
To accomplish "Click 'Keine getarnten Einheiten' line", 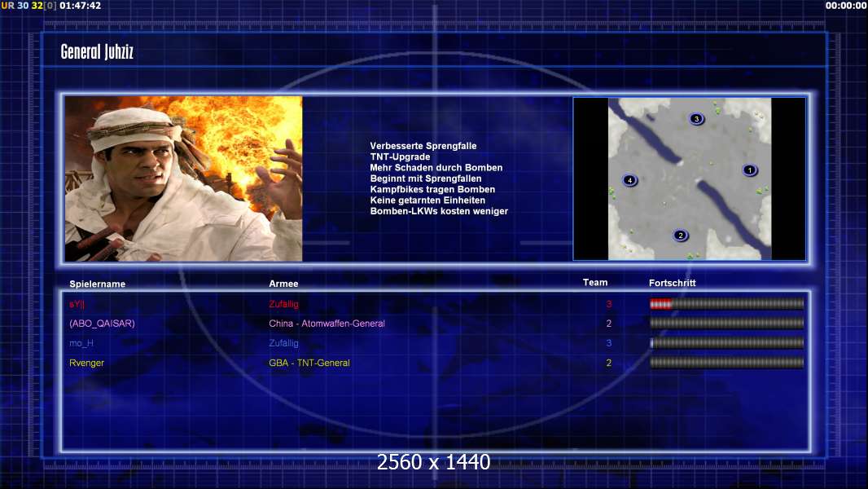I will pyautogui.click(x=427, y=200).
